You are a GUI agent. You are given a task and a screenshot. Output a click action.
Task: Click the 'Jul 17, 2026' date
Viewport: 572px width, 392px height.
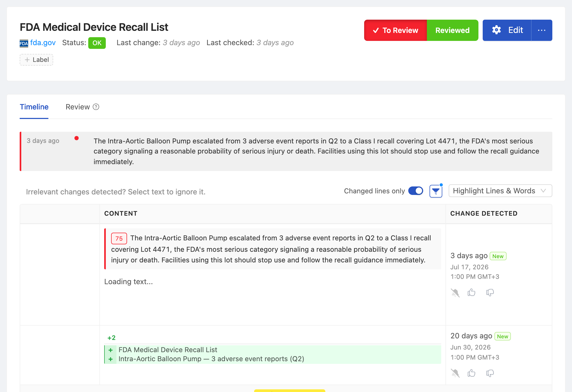tap(469, 267)
